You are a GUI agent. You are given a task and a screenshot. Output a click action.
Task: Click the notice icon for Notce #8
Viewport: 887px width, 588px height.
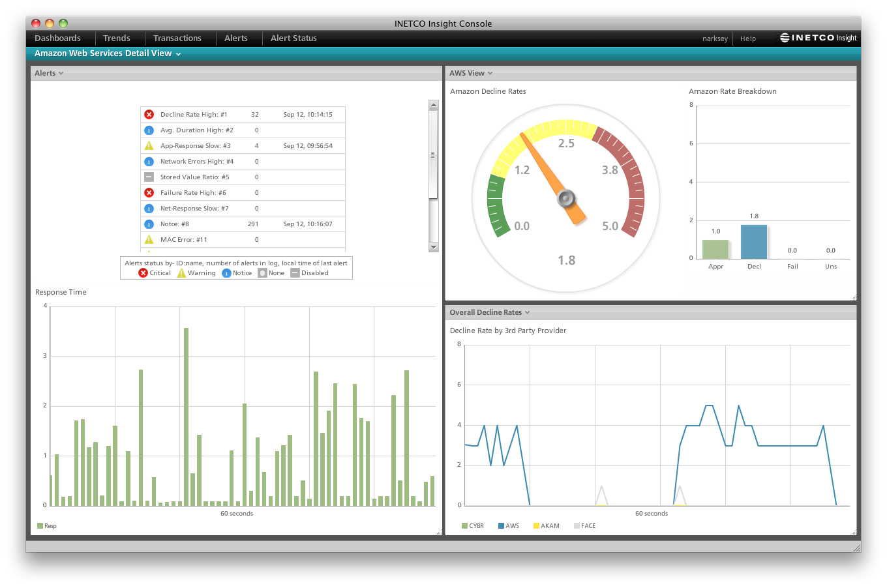[x=149, y=224]
